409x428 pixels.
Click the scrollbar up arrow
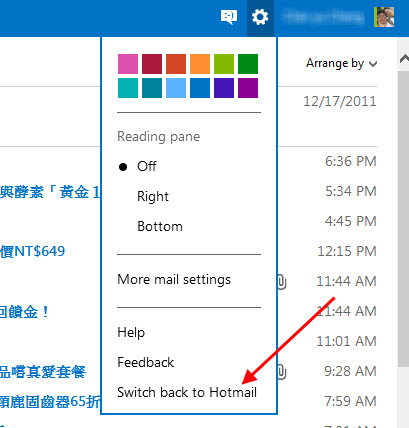404,59
